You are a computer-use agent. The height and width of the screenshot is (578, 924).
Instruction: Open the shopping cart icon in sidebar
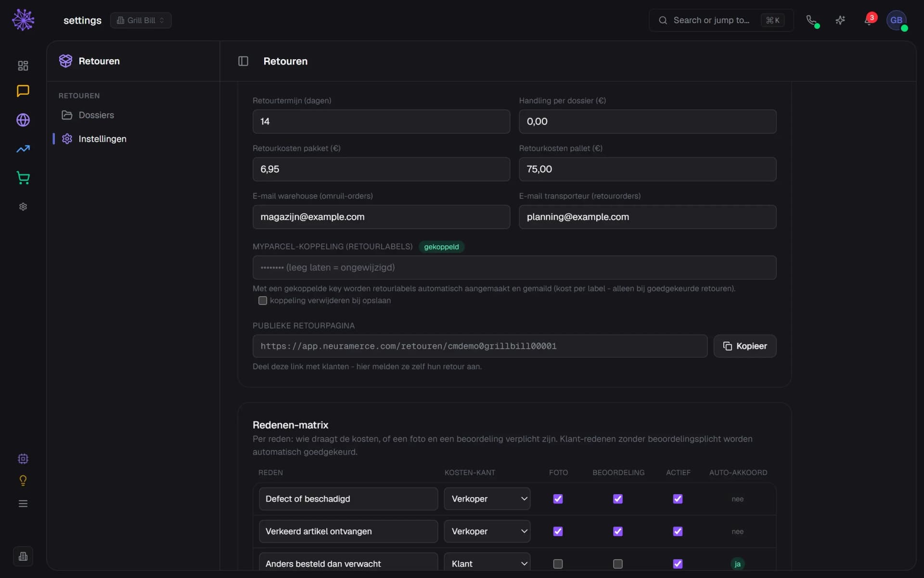click(23, 178)
